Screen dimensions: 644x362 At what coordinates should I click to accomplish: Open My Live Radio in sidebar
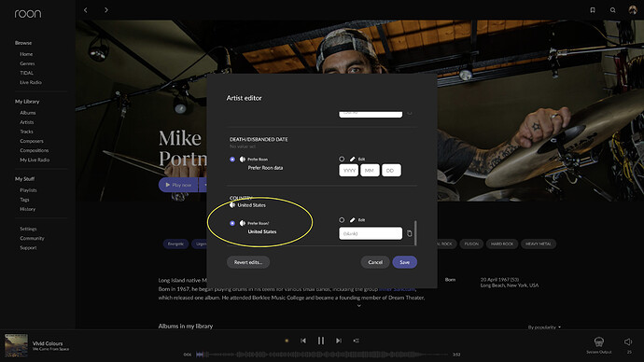click(x=35, y=160)
